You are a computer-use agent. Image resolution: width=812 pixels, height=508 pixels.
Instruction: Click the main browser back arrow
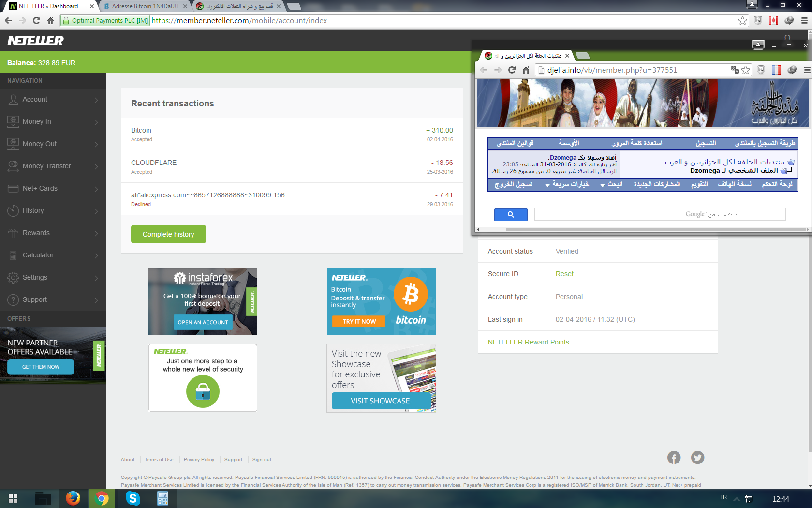[8, 20]
